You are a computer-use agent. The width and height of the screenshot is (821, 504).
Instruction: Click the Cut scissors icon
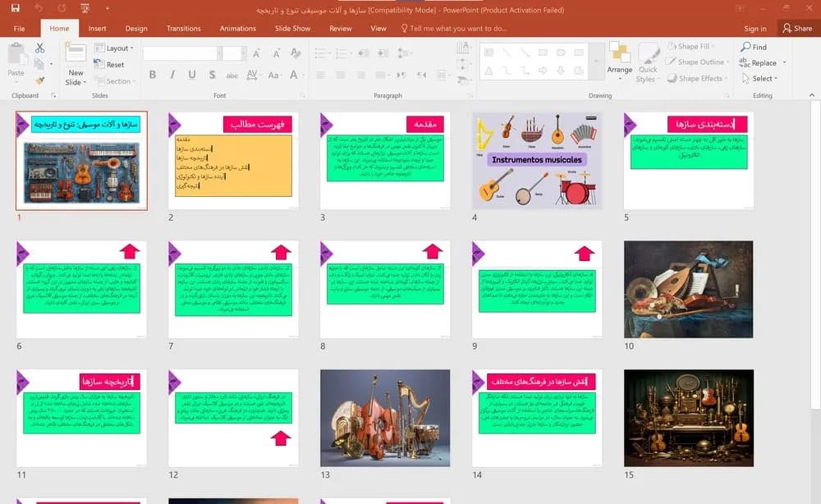click(x=39, y=48)
